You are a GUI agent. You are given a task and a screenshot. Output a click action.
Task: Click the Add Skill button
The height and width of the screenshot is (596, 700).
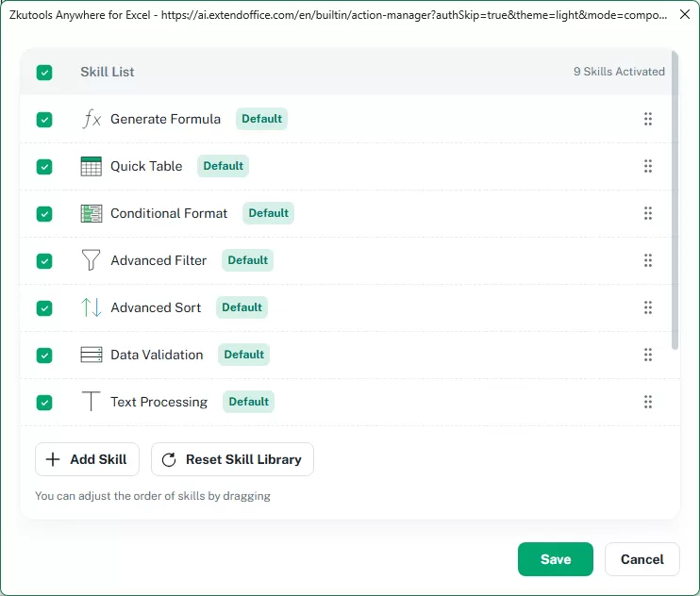point(87,459)
